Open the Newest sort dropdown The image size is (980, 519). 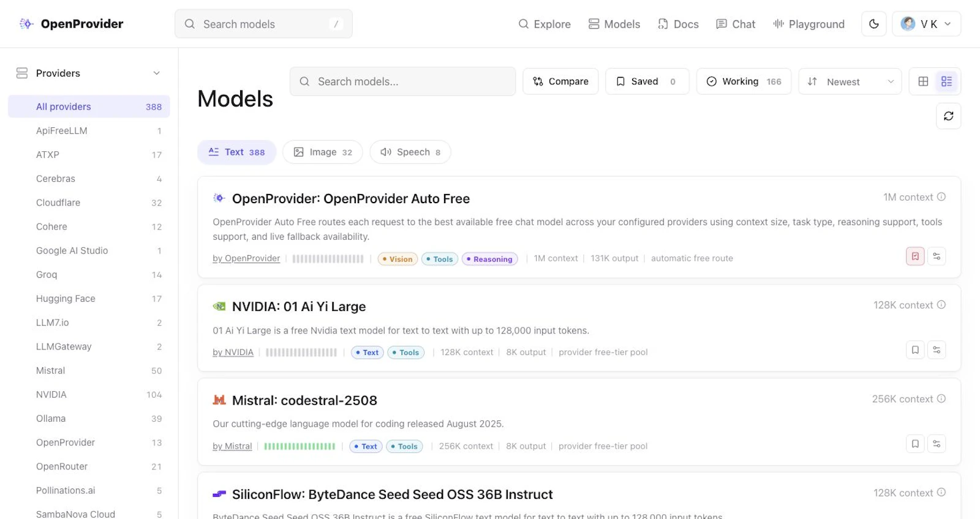(x=850, y=81)
